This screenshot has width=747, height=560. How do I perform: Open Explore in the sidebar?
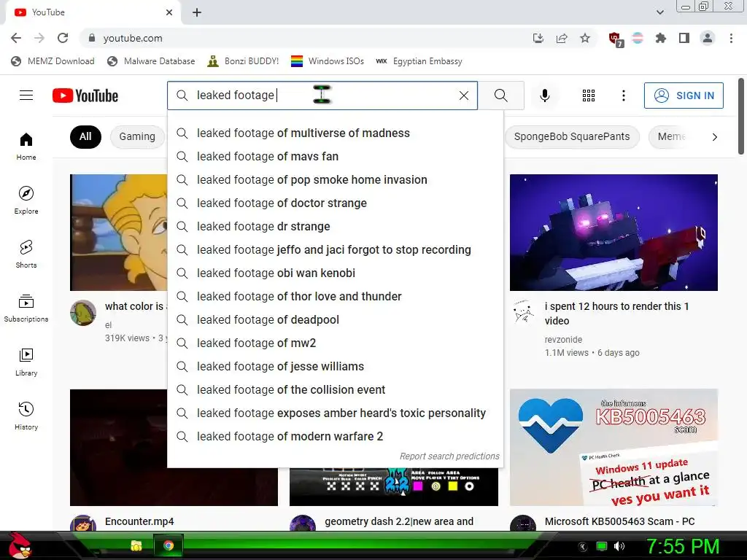(x=26, y=200)
